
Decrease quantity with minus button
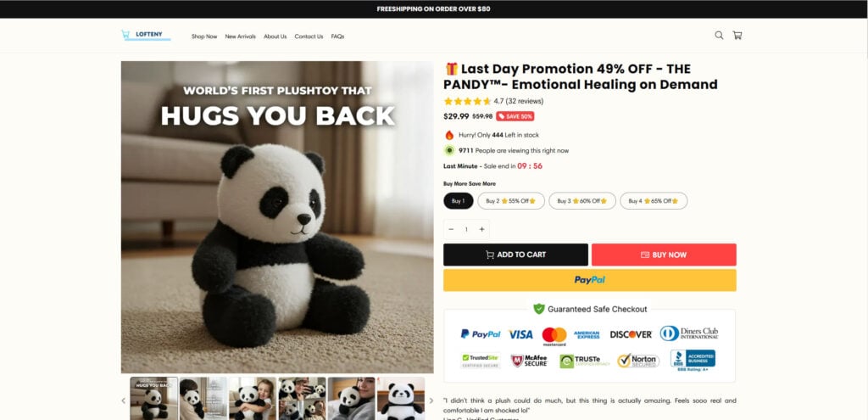(x=451, y=229)
